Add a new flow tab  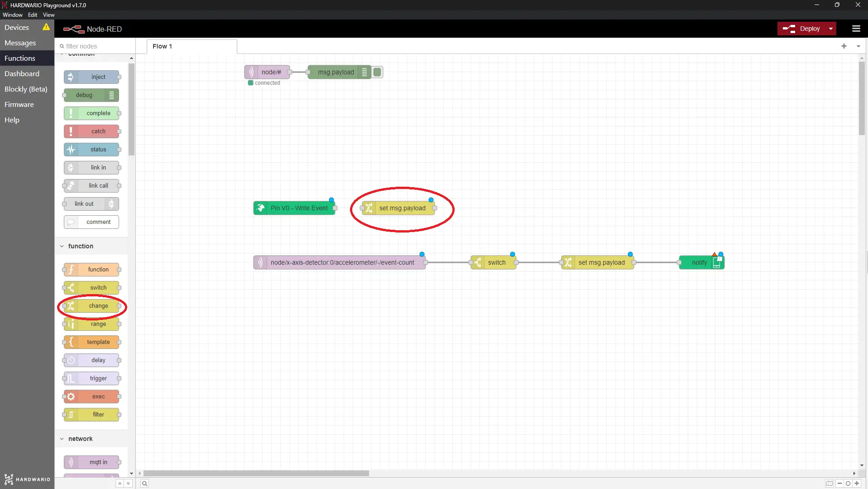click(x=844, y=46)
